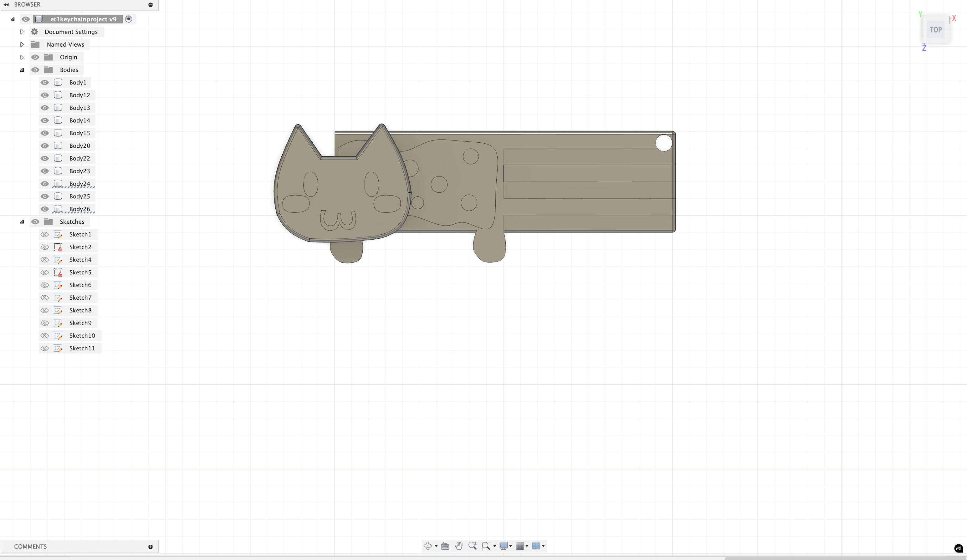The height and width of the screenshot is (560, 967).
Task: Expand the Named Views folder
Action: (22, 44)
